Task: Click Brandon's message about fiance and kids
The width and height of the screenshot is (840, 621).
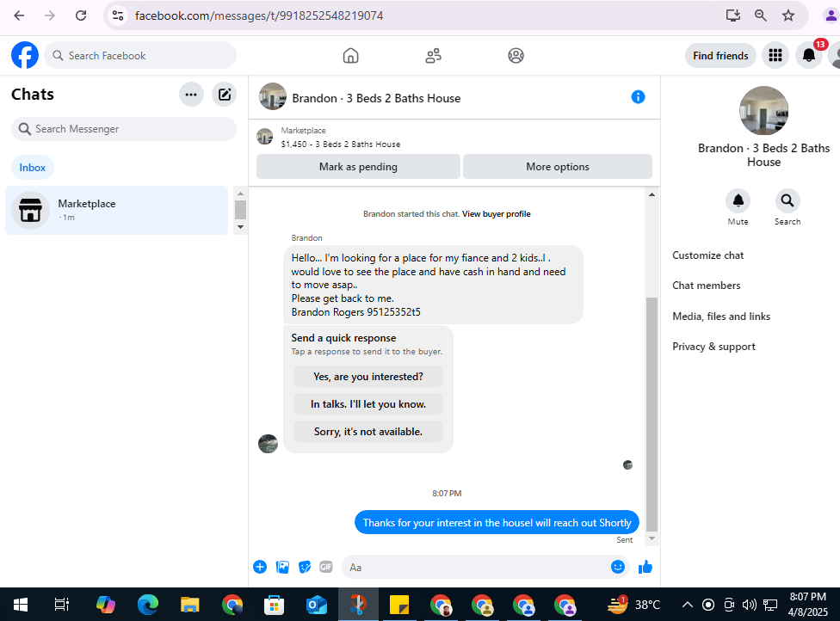Action: click(x=433, y=285)
